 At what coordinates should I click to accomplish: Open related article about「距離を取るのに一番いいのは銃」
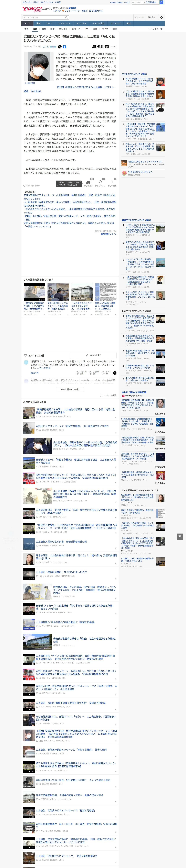(70, 204)
